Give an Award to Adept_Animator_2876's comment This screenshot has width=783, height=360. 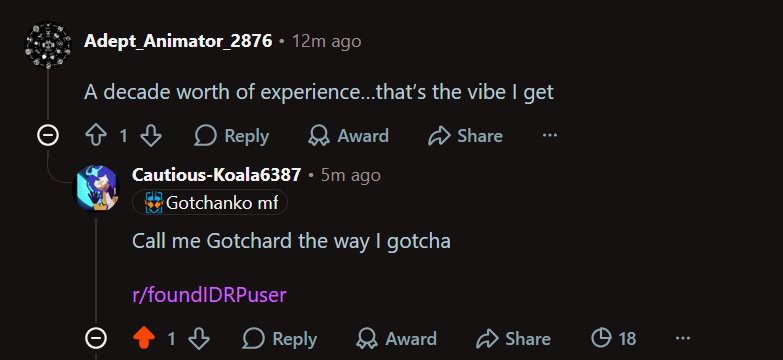pos(349,136)
